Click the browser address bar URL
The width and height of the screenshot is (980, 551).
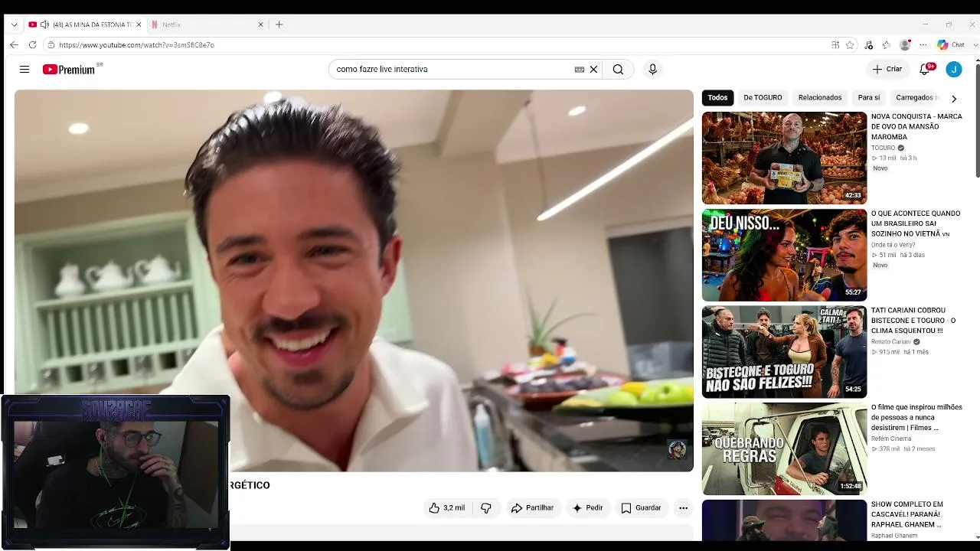[136, 45]
